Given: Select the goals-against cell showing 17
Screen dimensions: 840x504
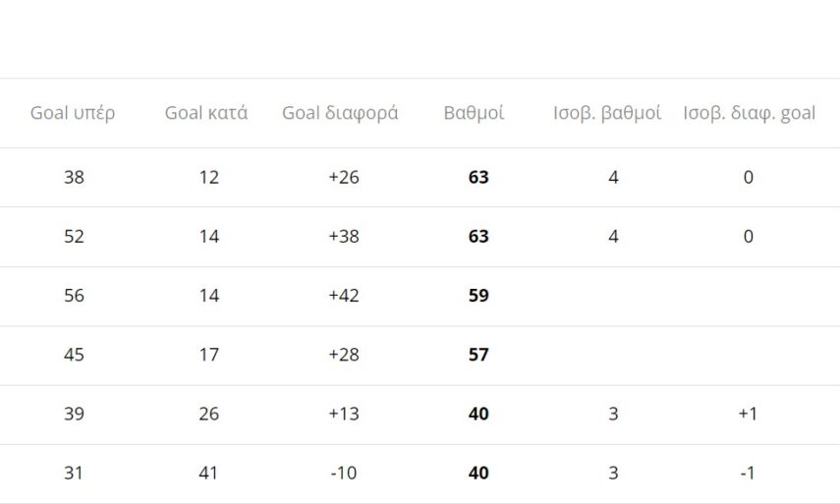Looking at the screenshot, I should pyautogui.click(x=208, y=355).
